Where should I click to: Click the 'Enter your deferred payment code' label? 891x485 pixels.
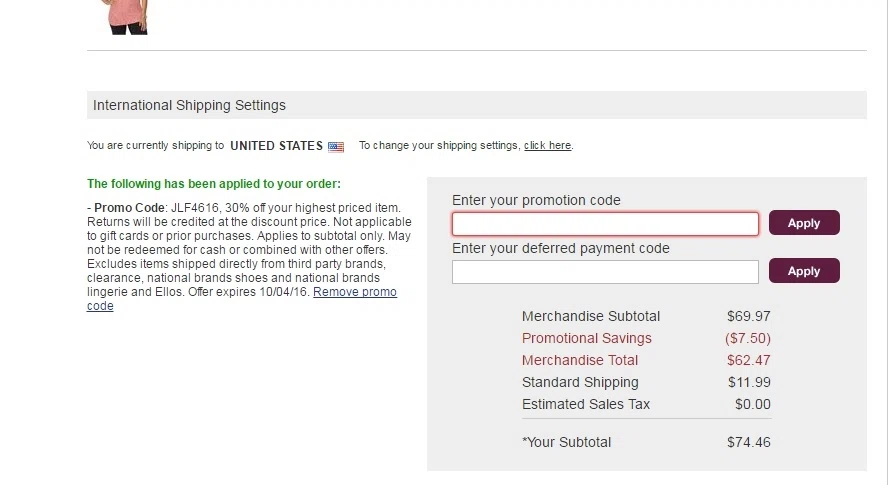(561, 249)
